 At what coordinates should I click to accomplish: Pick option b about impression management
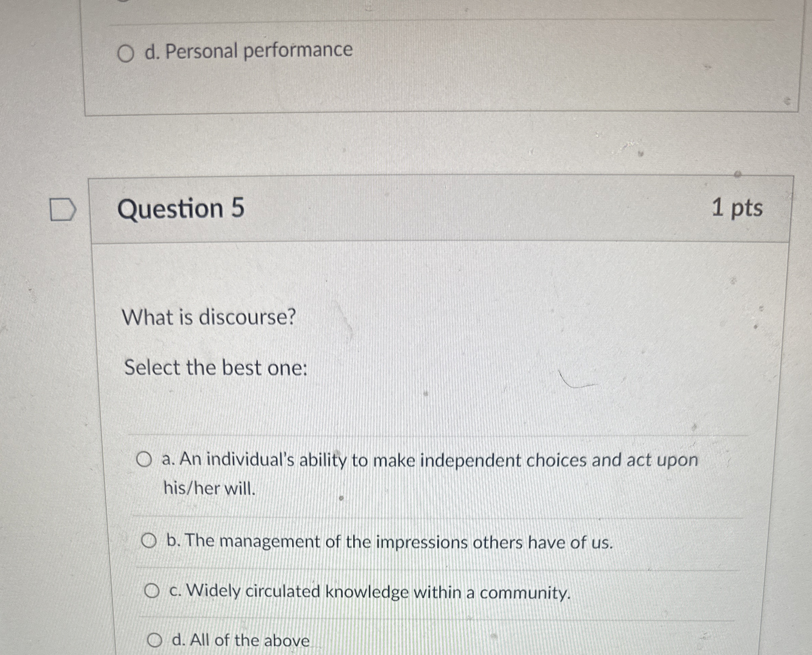[x=150, y=541]
